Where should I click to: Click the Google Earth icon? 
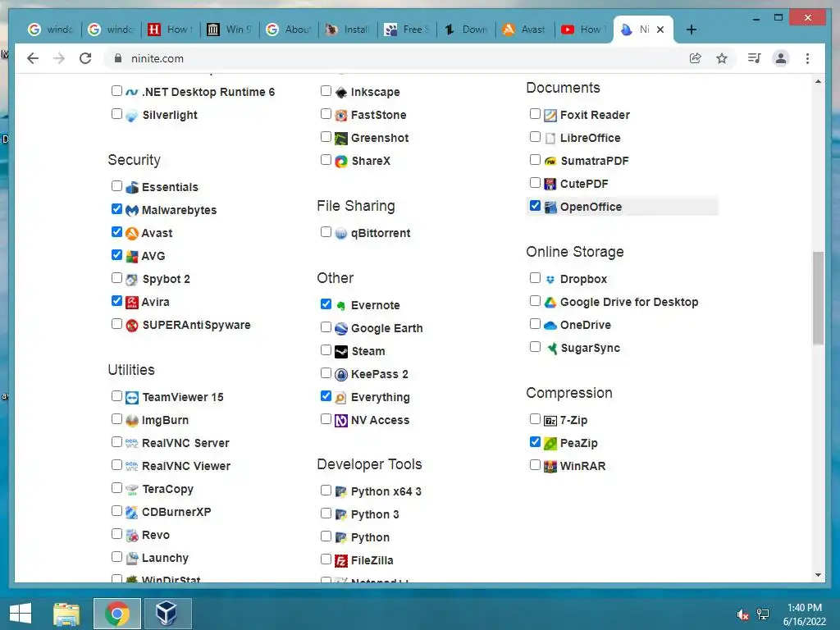[340, 328]
